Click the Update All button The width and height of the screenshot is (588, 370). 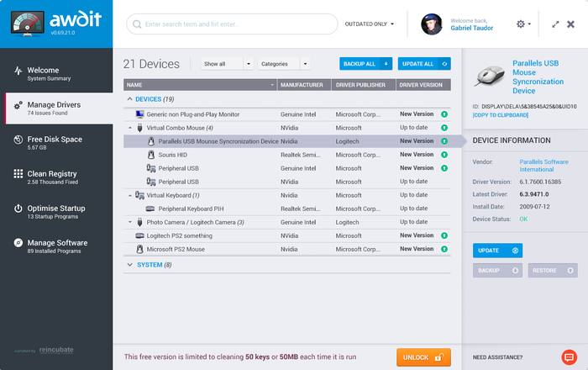point(424,64)
